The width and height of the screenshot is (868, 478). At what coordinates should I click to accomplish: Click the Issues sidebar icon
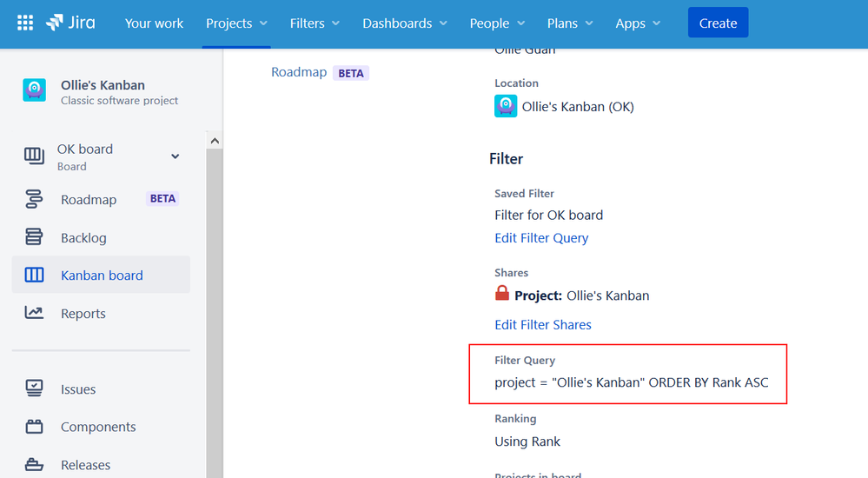pos(34,388)
